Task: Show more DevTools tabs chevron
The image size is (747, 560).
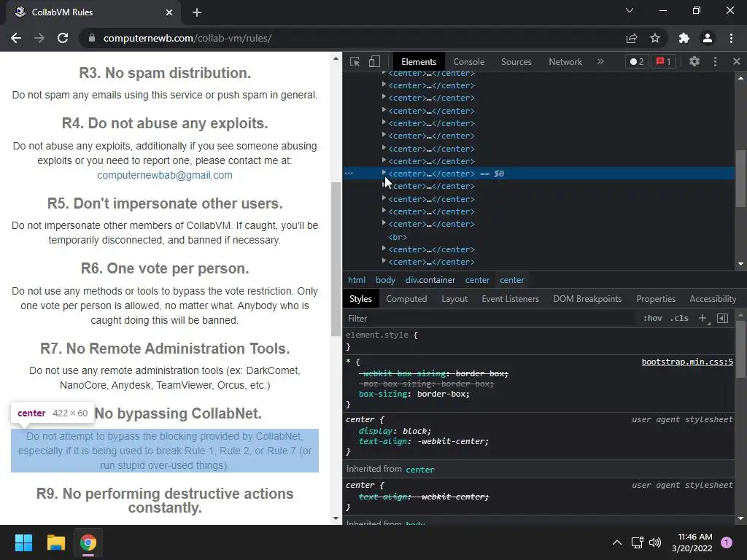Action: (x=600, y=61)
